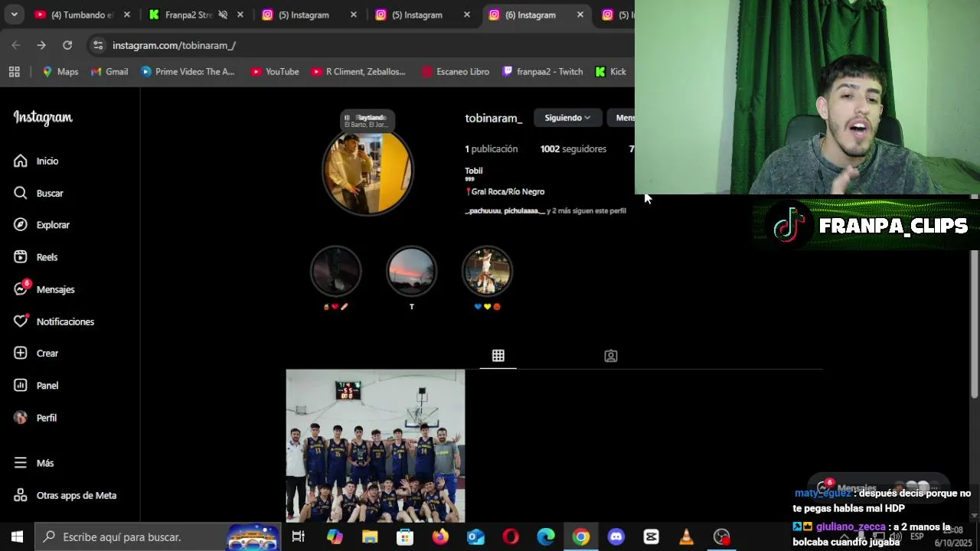Open the Kick bookmark
The height and width of the screenshot is (551, 980).
tap(611, 72)
